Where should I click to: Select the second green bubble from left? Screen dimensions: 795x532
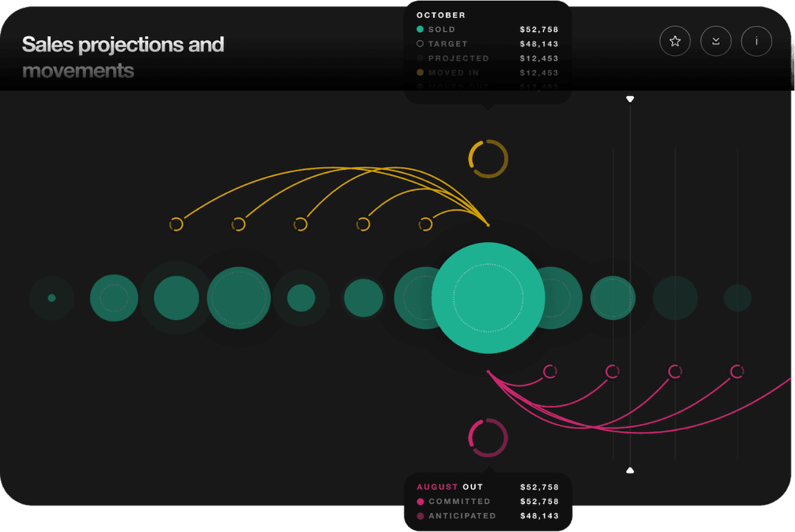[114, 298]
